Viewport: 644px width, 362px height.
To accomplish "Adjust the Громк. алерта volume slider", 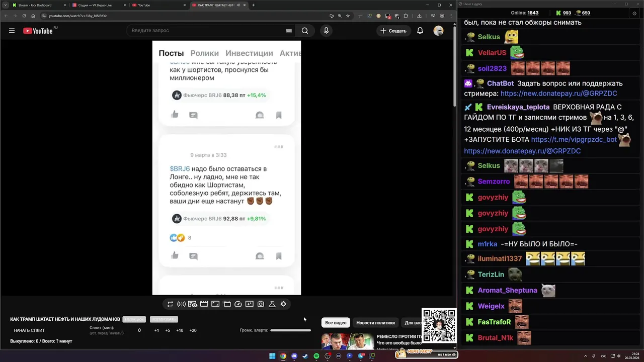I will tap(290, 330).
